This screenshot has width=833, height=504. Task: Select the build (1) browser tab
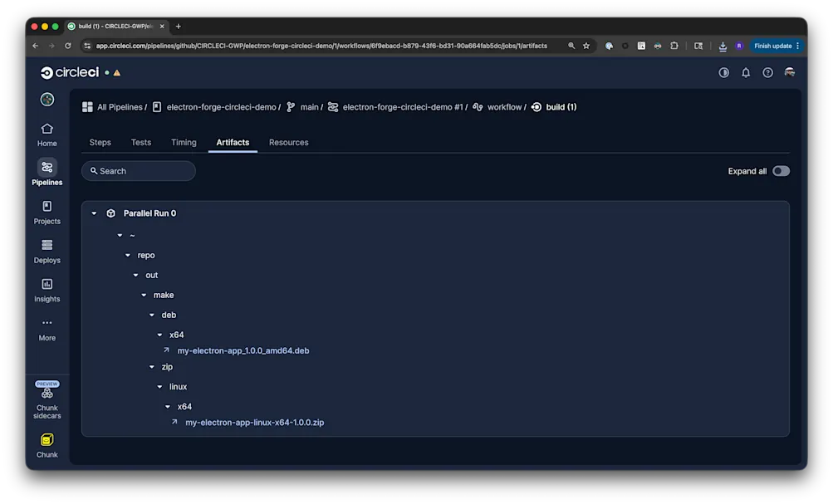(115, 26)
